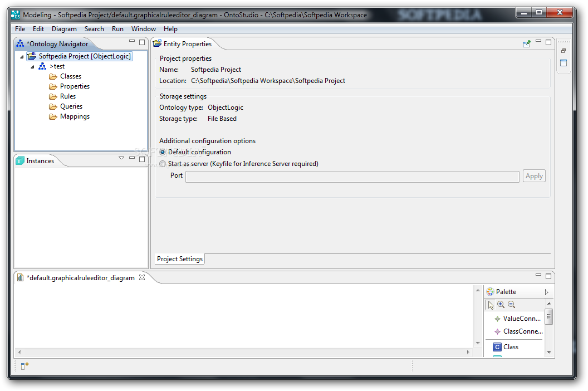Click the Apply button
588x391 pixels.
534,177
